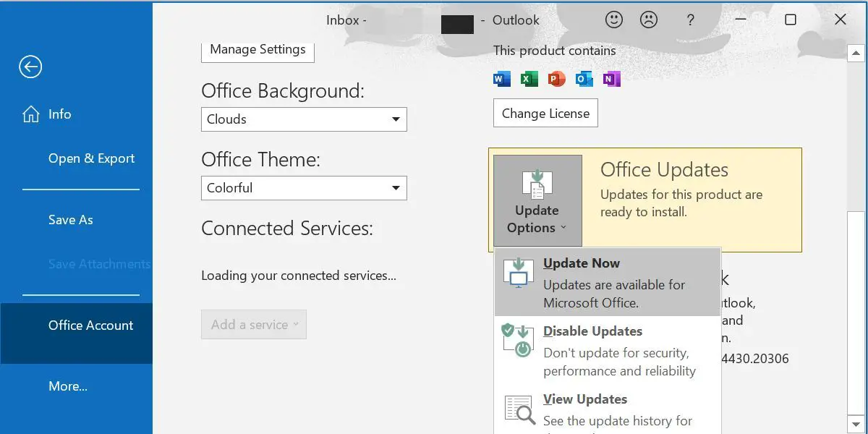
Task: Select Update Now from the menu
Action: [x=608, y=283]
